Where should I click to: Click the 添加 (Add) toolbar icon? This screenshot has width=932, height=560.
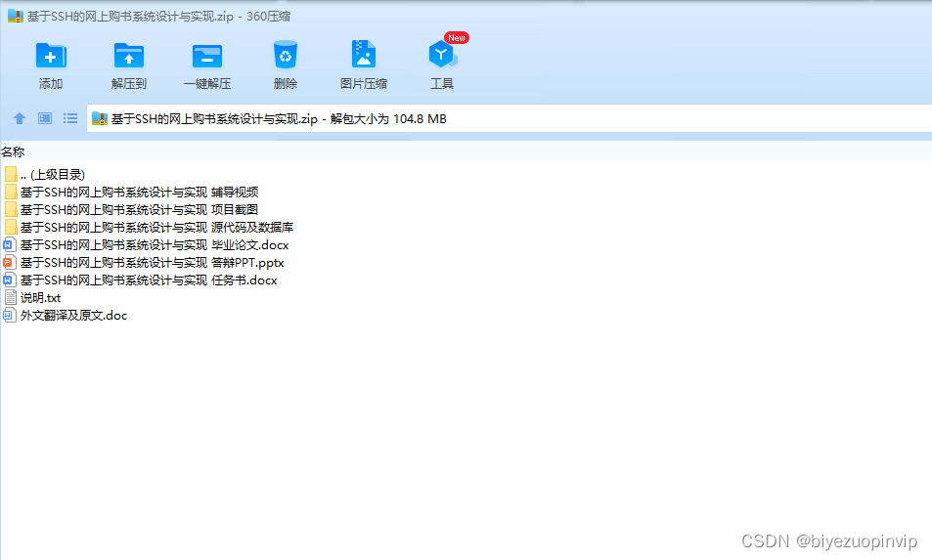(x=51, y=56)
